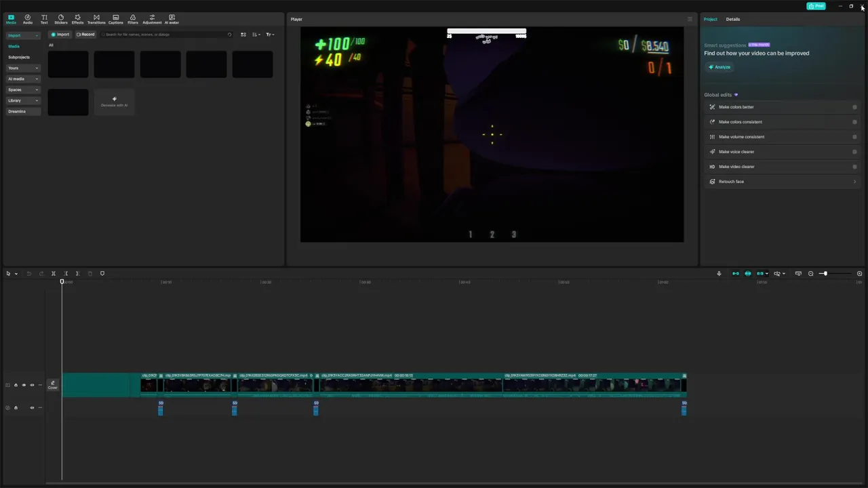Click the Generate with AI tile
This screenshot has height=488, width=868.
114,102
